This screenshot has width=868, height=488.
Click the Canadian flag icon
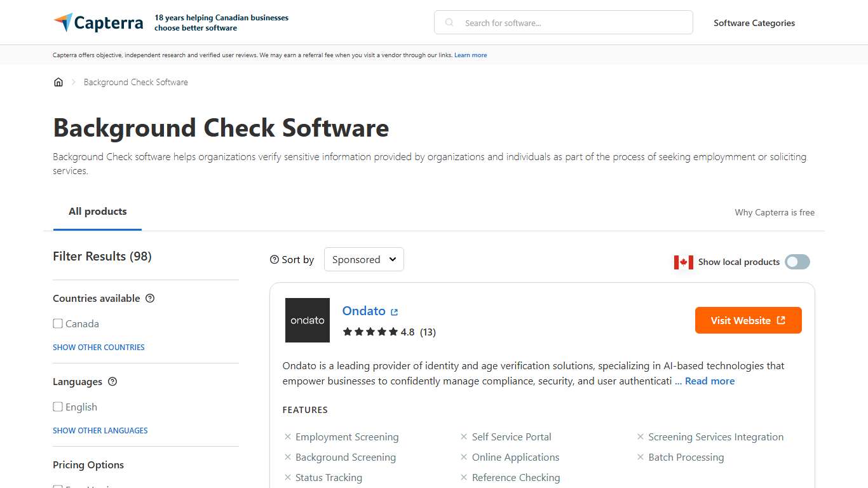pyautogui.click(x=682, y=262)
